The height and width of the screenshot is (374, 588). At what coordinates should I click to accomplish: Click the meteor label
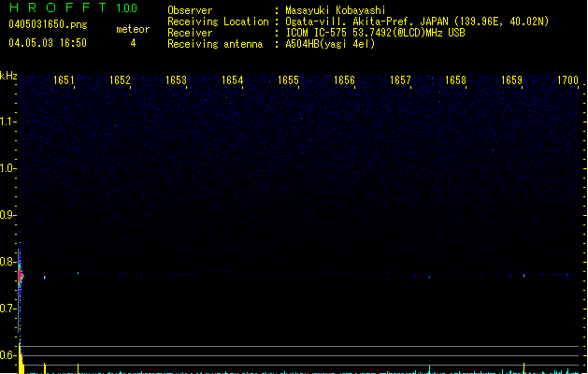click(x=133, y=29)
